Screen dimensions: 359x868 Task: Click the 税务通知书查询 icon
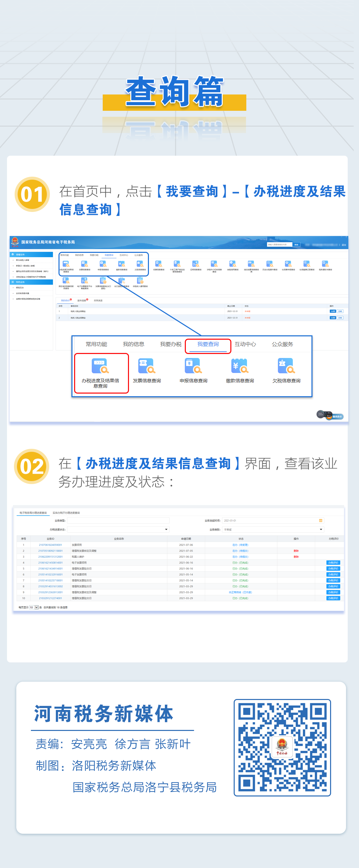coord(325,264)
